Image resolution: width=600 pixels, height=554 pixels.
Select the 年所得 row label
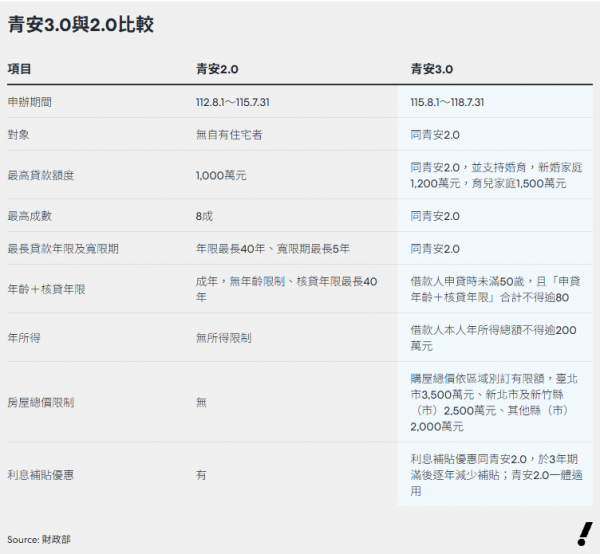tap(24, 337)
